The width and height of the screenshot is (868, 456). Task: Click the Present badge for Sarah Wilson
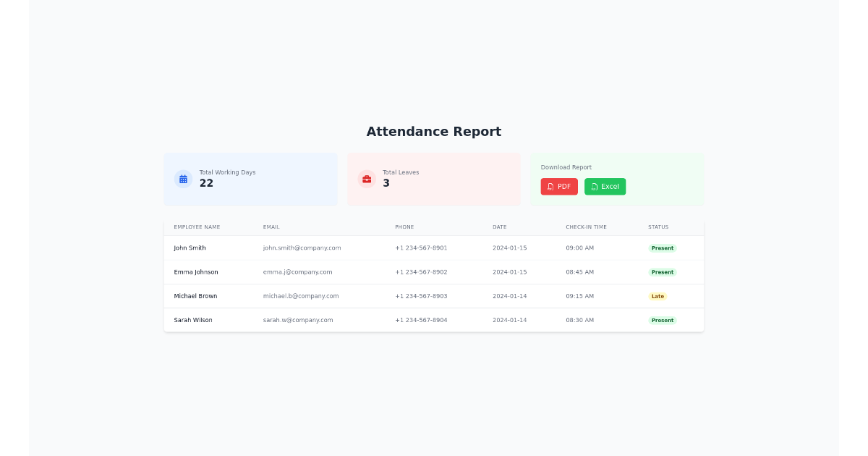(x=663, y=320)
